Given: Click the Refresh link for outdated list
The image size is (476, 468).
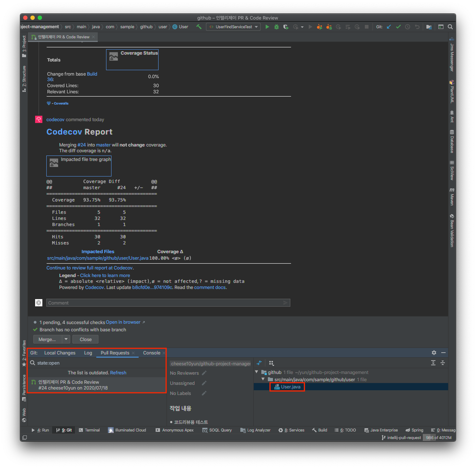Looking at the screenshot, I should tap(118, 373).
